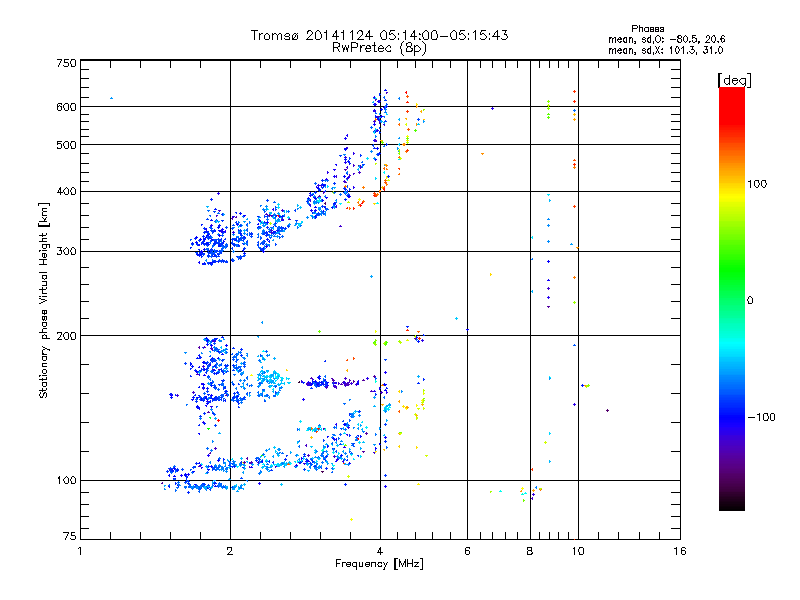Click the green middle section of the colorbar
The image size is (800, 600).
coord(732,278)
